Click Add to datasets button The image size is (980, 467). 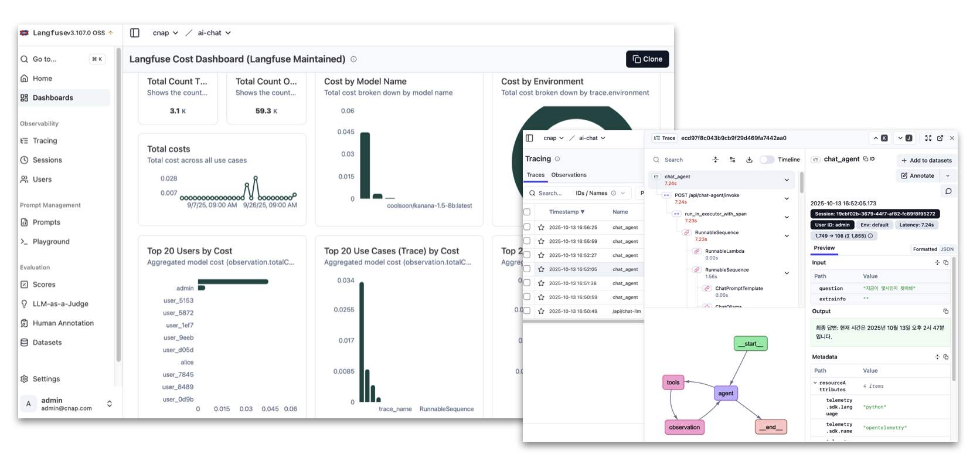[x=926, y=160]
